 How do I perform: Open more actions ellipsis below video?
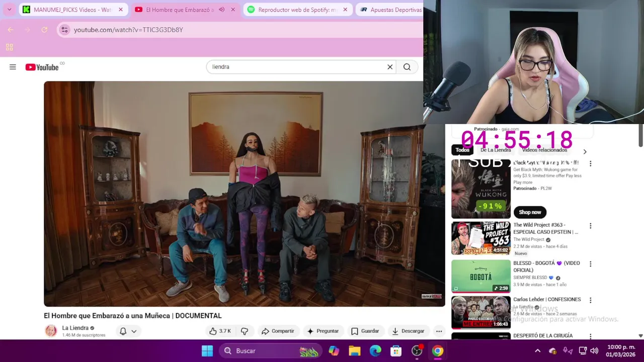(x=439, y=331)
